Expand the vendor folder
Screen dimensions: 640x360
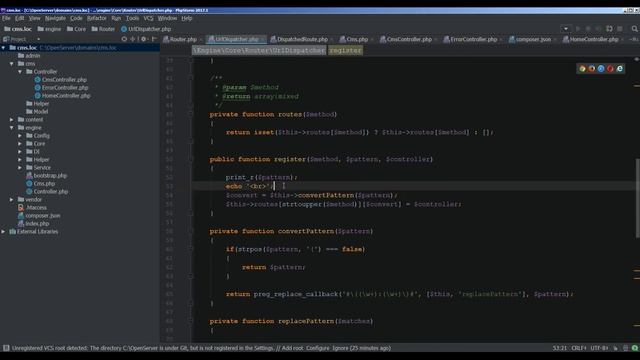point(12,200)
